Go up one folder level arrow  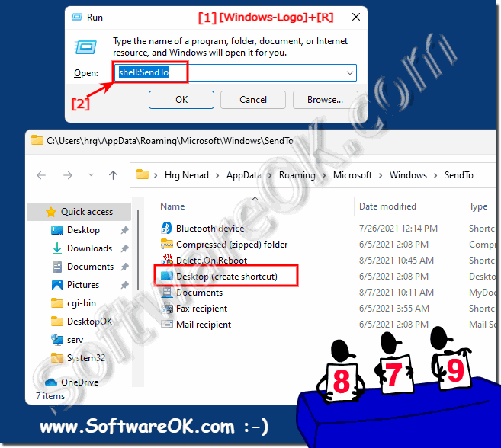pos(113,175)
